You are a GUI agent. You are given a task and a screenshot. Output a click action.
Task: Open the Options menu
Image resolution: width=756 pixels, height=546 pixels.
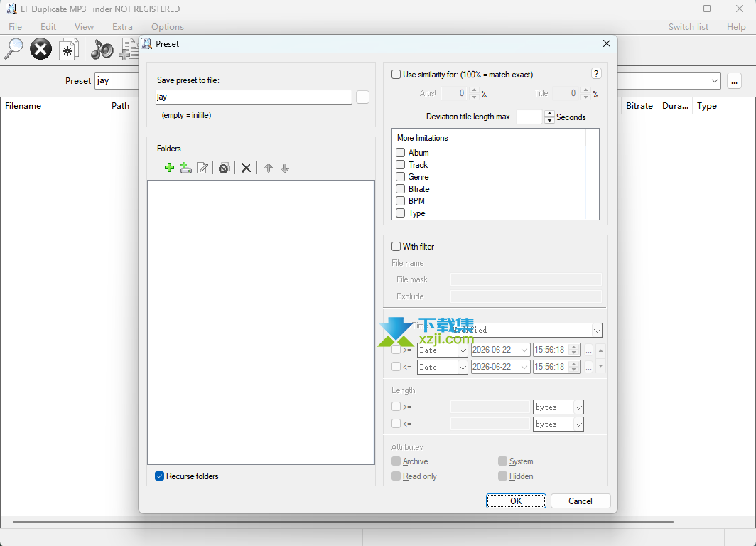tap(167, 26)
